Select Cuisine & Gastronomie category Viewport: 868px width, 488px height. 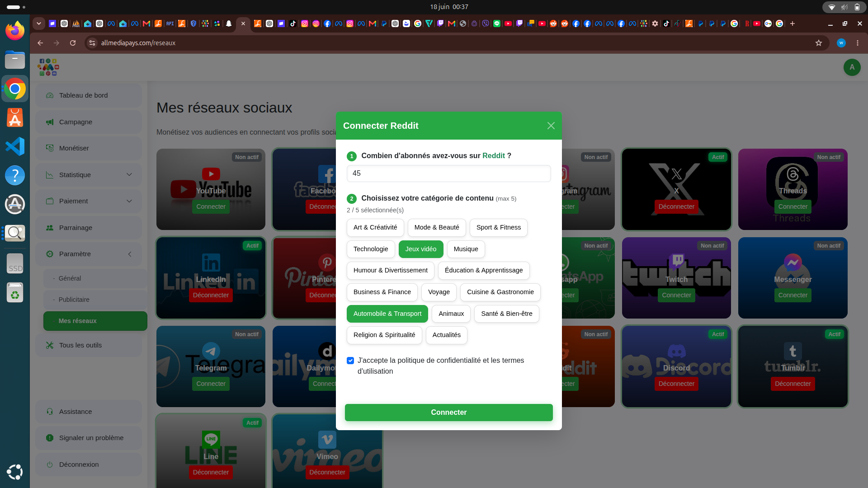[x=500, y=292]
